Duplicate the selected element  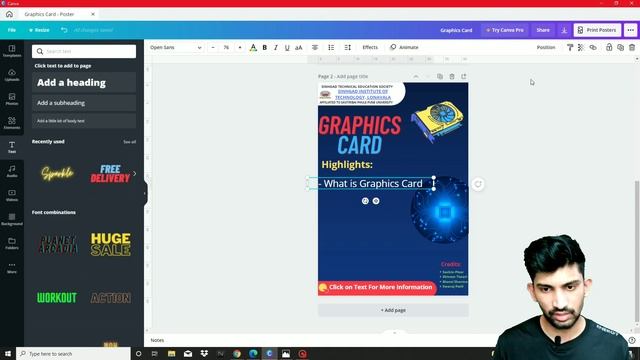click(620, 47)
